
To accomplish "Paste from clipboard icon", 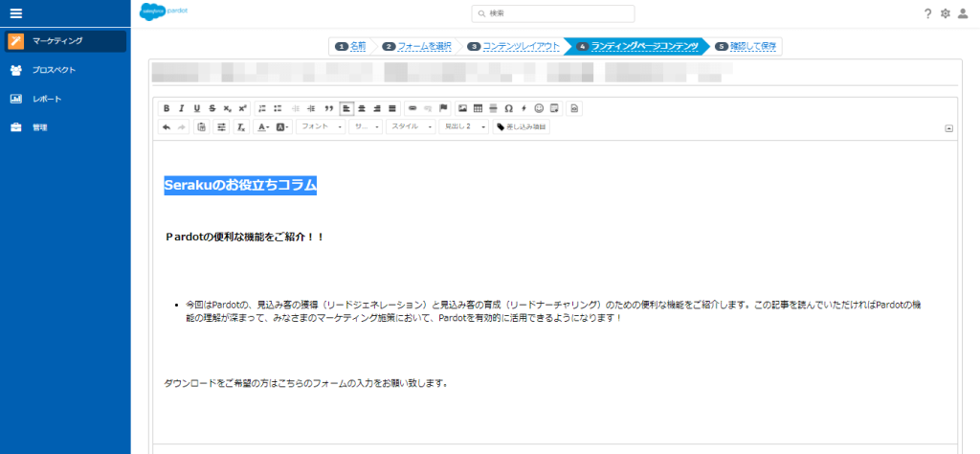I will click(201, 127).
